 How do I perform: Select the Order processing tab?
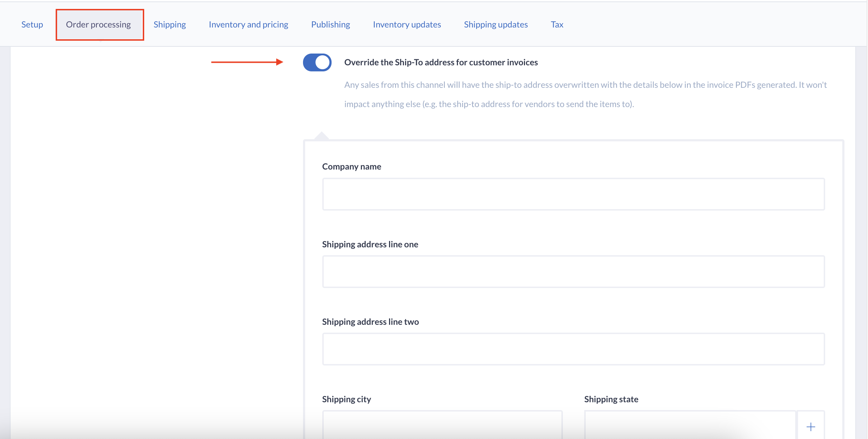pos(99,24)
